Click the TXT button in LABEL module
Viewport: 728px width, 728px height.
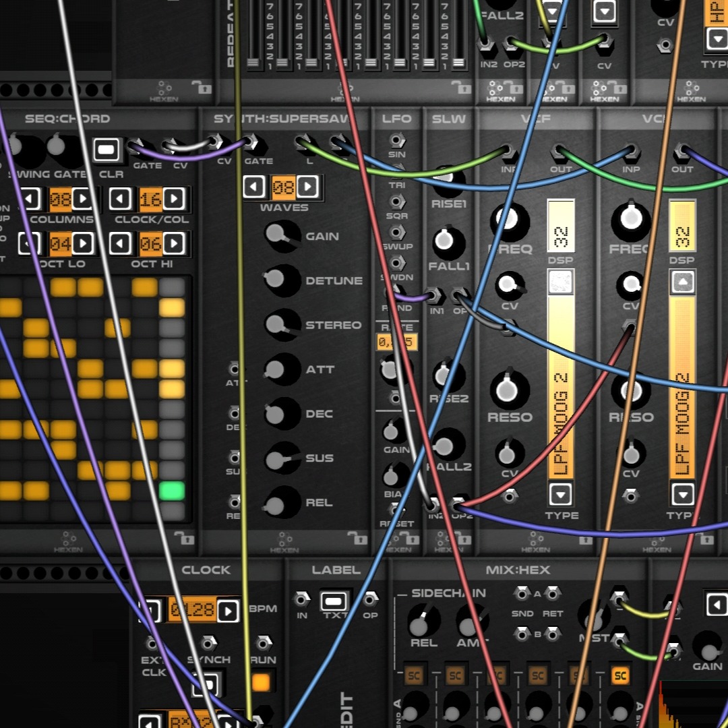tap(334, 602)
